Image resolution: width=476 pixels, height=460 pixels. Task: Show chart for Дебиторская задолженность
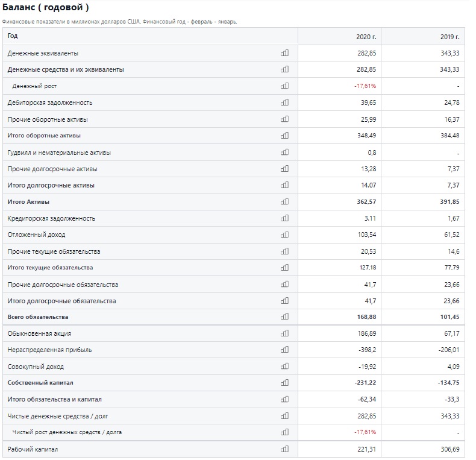point(284,102)
